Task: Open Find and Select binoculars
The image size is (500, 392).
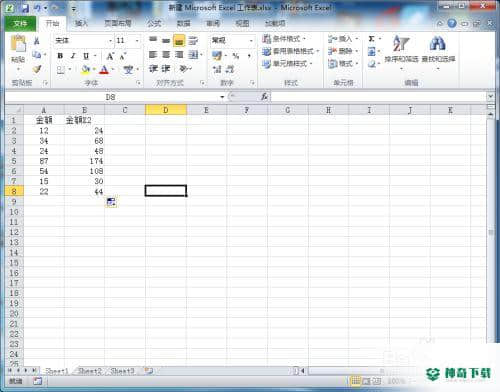Action: coord(438,50)
